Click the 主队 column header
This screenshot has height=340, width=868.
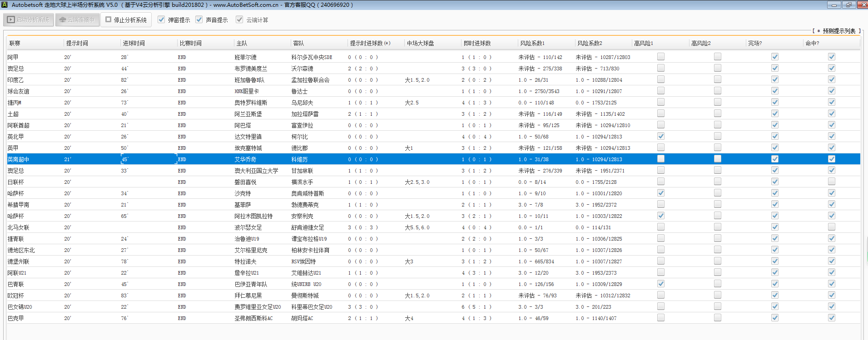pyautogui.click(x=242, y=44)
